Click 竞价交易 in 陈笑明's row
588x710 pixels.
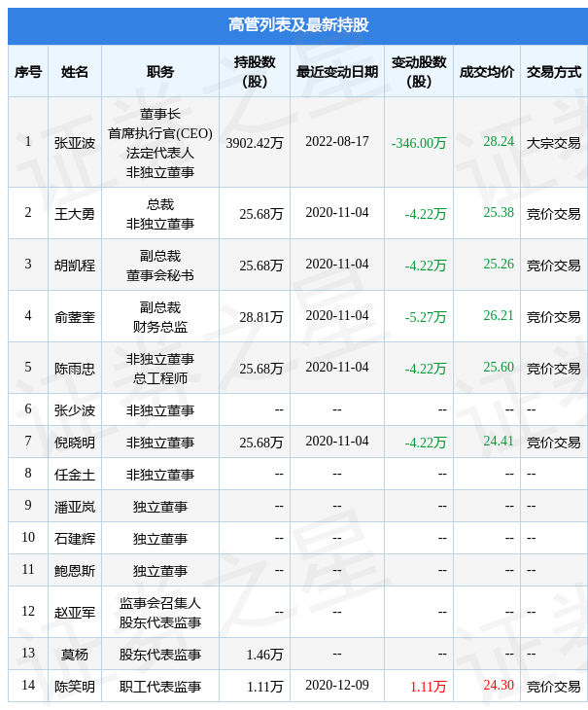tap(554, 687)
